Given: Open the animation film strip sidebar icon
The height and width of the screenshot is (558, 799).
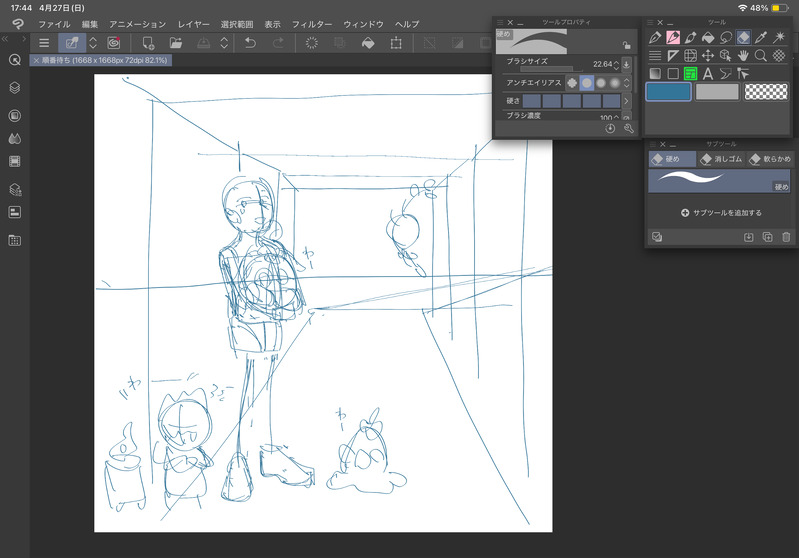Looking at the screenshot, I should pyautogui.click(x=15, y=162).
